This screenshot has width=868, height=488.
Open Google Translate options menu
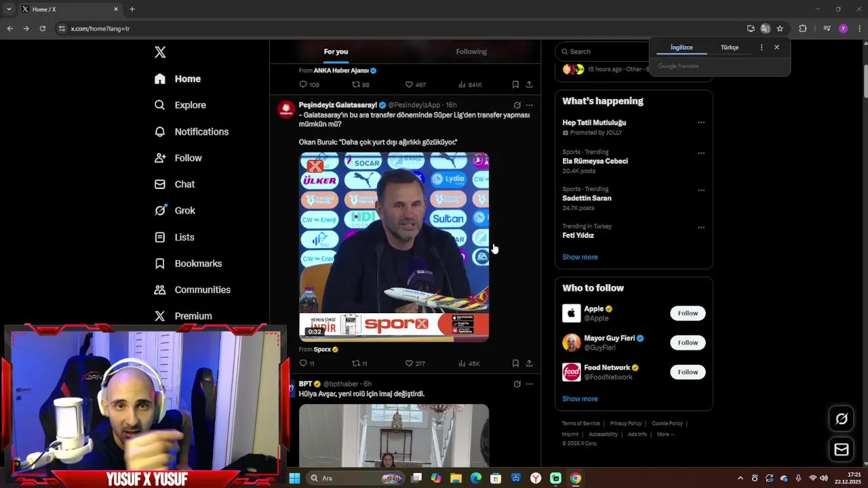[x=762, y=47]
